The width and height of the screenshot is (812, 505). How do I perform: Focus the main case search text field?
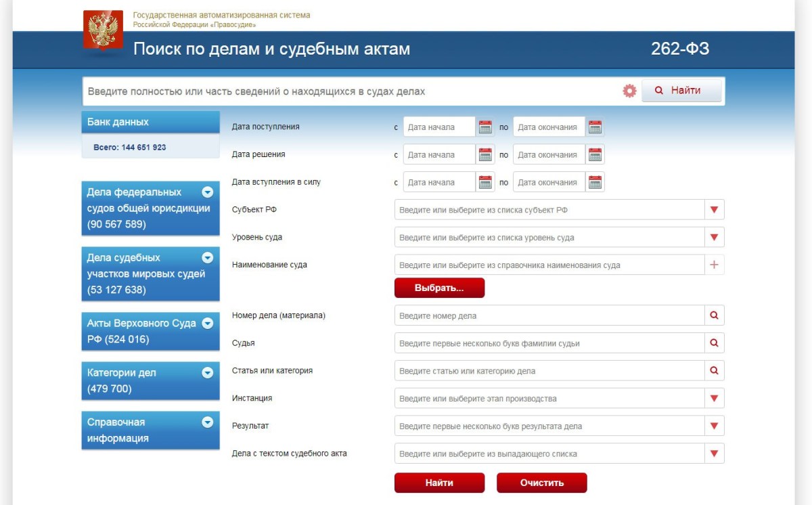click(x=352, y=91)
